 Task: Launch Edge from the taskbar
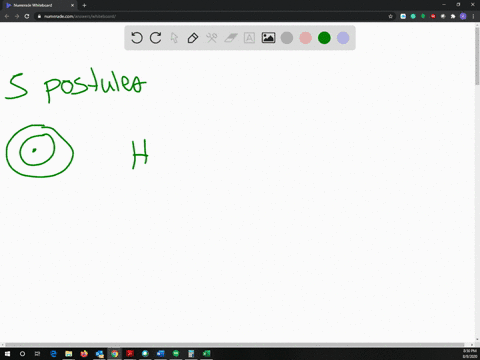tap(53, 354)
